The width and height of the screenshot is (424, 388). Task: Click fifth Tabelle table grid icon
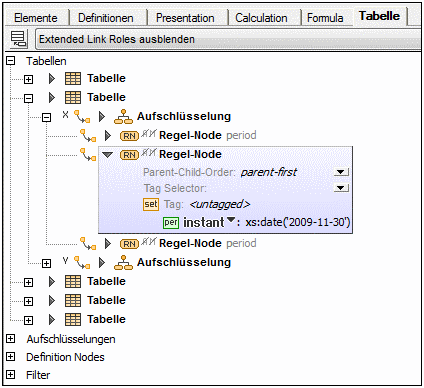(73, 319)
